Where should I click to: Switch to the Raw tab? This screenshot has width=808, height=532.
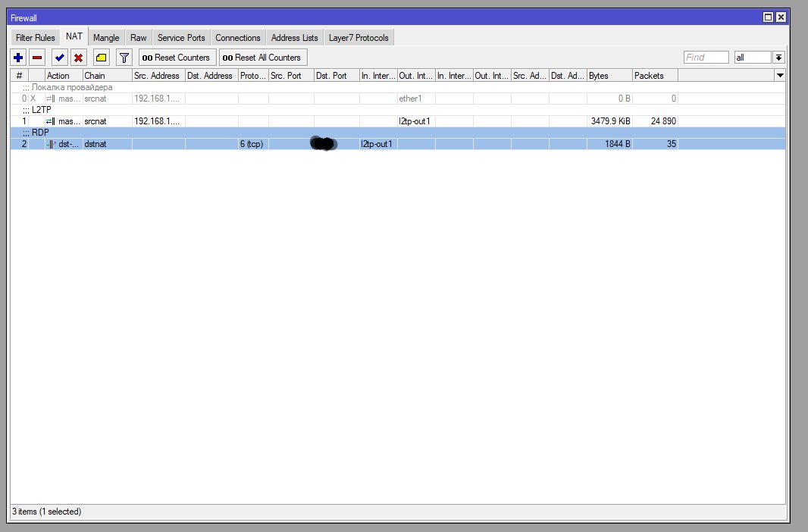(x=139, y=38)
